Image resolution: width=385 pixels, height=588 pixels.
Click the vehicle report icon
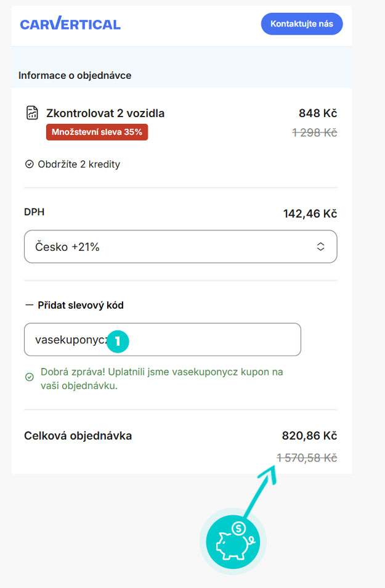(32, 113)
